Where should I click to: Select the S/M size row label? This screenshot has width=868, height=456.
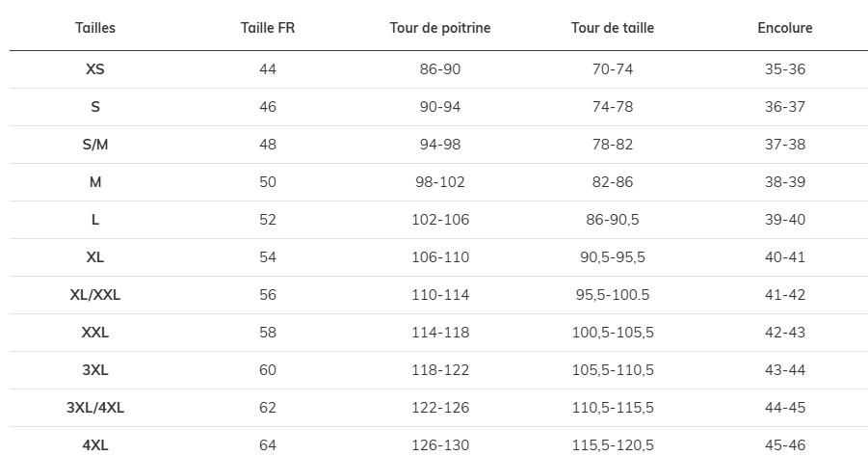coord(95,145)
